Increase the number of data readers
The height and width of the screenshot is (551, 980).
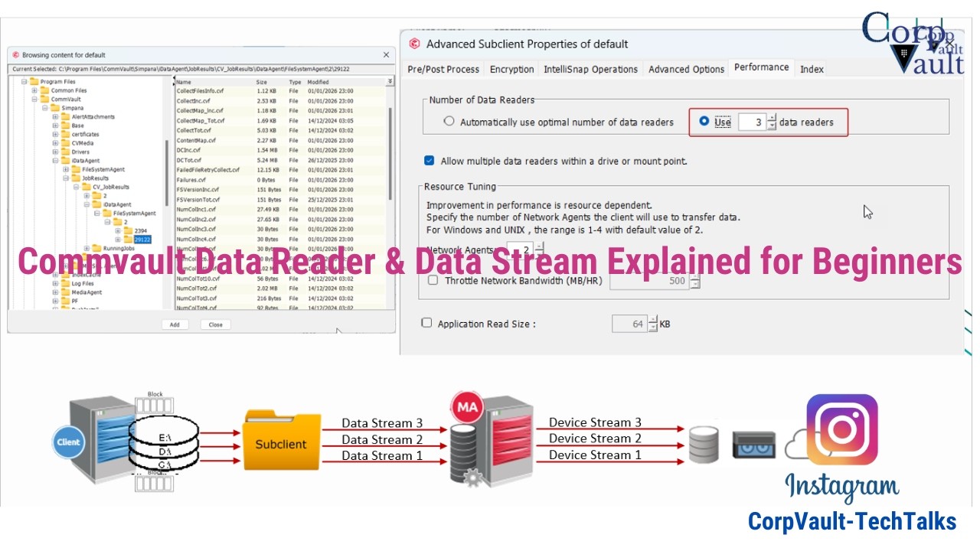(772, 117)
